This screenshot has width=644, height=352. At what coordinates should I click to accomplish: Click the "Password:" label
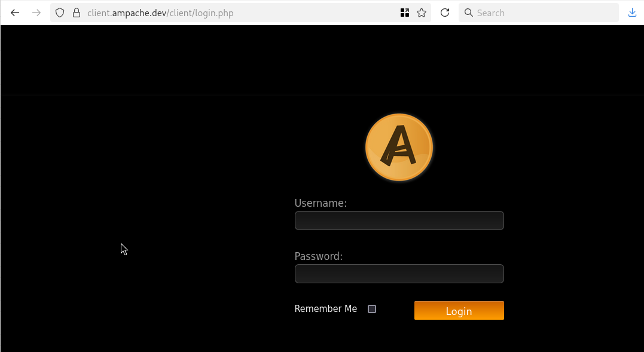point(318,256)
